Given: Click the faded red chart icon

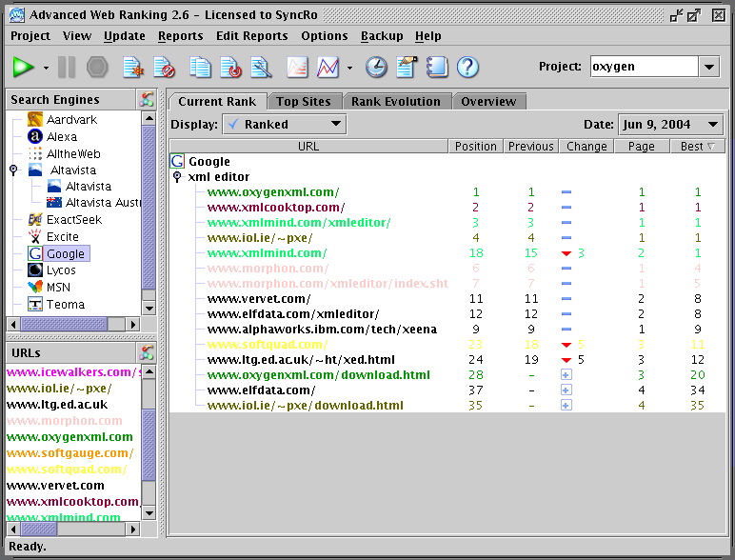Looking at the screenshot, I should [298, 68].
